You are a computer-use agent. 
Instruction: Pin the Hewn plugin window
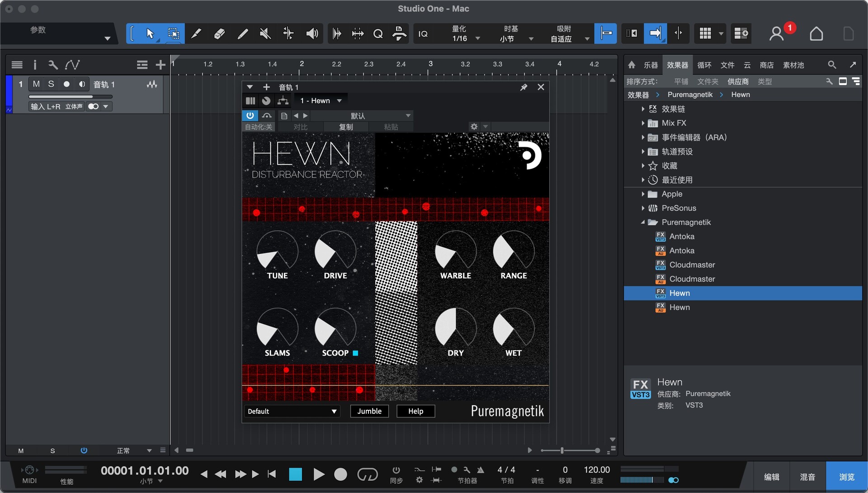click(524, 87)
